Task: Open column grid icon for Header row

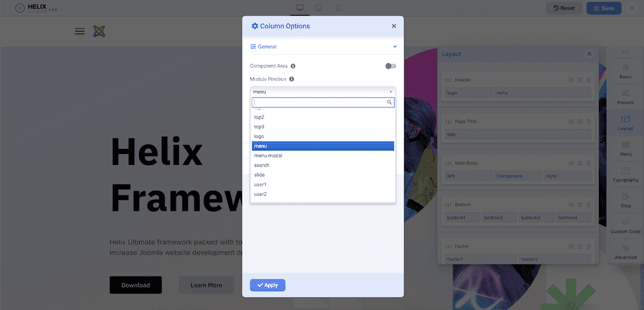Action: (x=571, y=80)
